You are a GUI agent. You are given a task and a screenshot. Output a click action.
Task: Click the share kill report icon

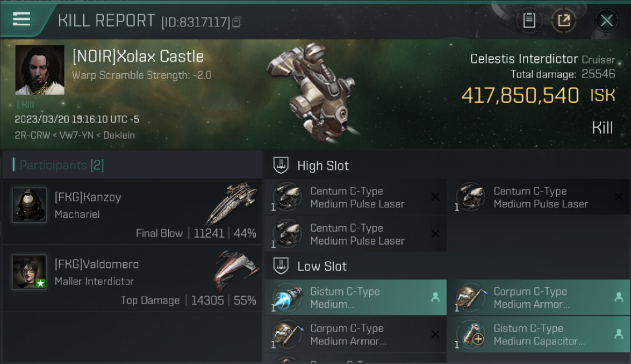tap(564, 20)
